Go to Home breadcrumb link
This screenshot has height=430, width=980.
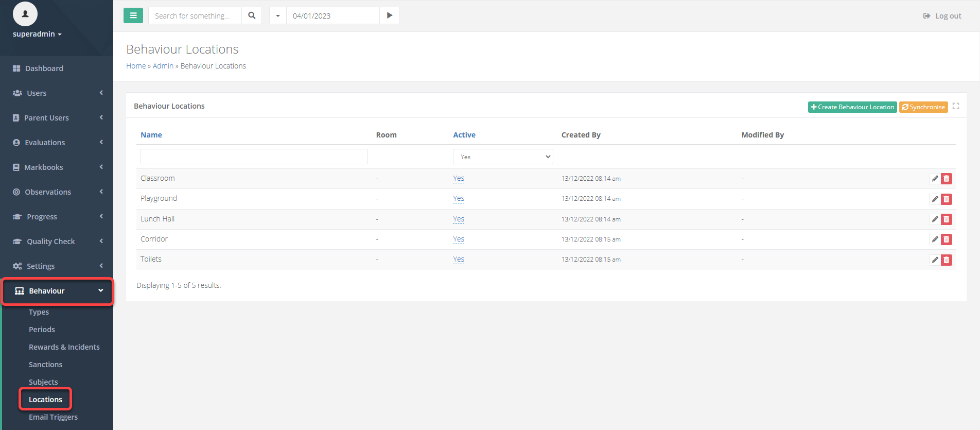136,66
